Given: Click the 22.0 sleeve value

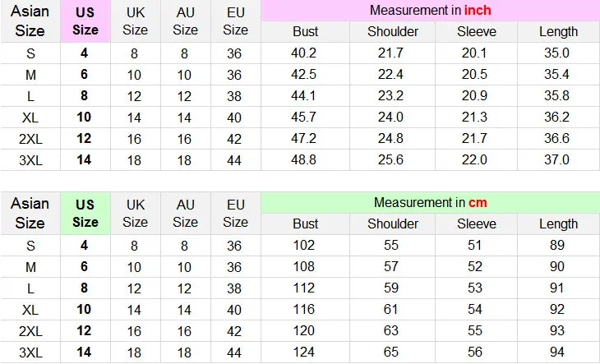Looking at the screenshot, I should click(474, 159).
